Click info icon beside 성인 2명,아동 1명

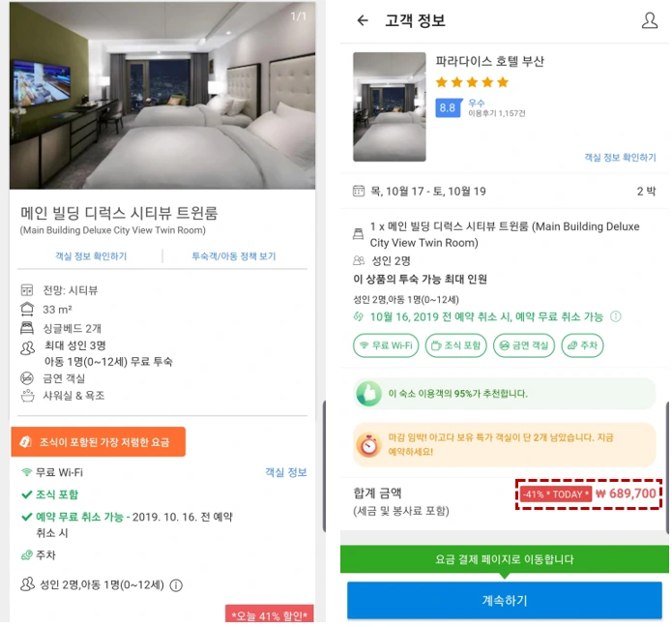click(176, 585)
